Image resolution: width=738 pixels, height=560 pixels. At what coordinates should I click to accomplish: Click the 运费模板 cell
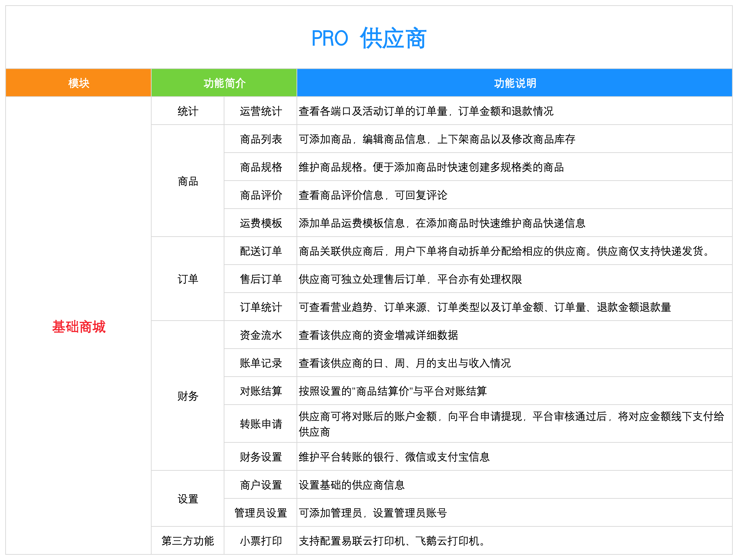coord(261,223)
